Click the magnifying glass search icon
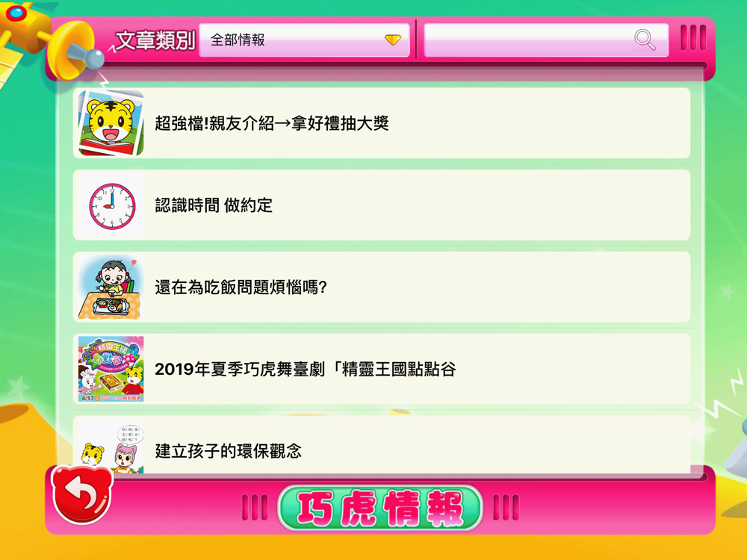The height and width of the screenshot is (560, 747). 645,40
